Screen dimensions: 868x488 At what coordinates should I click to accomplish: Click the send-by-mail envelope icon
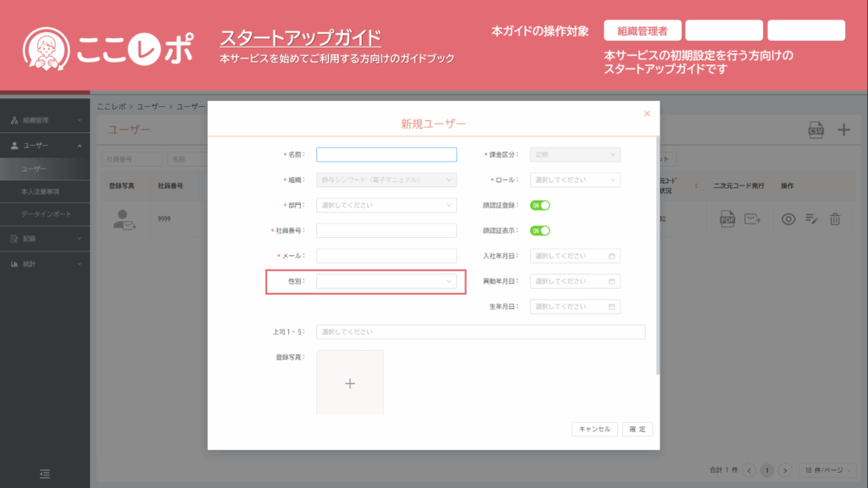[x=752, y=219]
